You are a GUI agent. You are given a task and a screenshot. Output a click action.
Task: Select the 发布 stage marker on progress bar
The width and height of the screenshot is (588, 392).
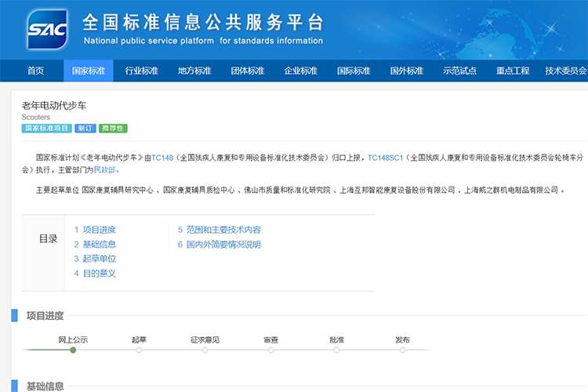click(402, 350)
